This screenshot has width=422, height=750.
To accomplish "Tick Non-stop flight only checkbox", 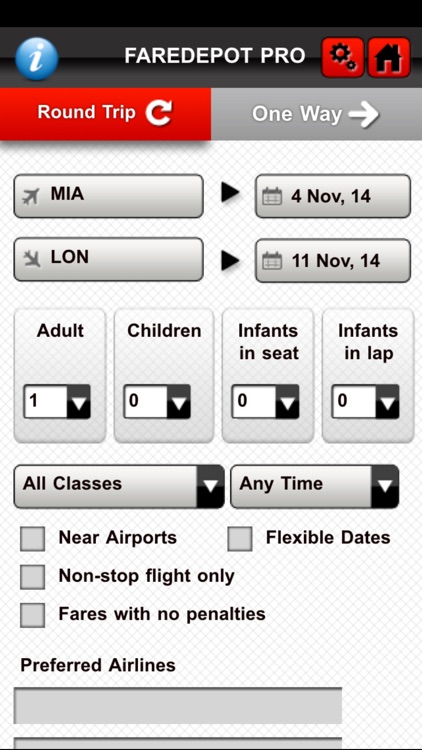I will [x=33, y=577].
